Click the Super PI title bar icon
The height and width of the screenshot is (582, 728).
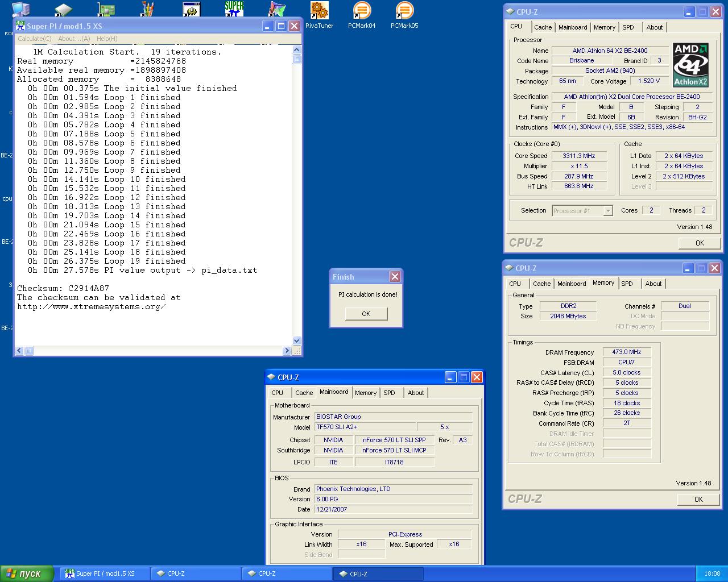(x=20, y=26)
